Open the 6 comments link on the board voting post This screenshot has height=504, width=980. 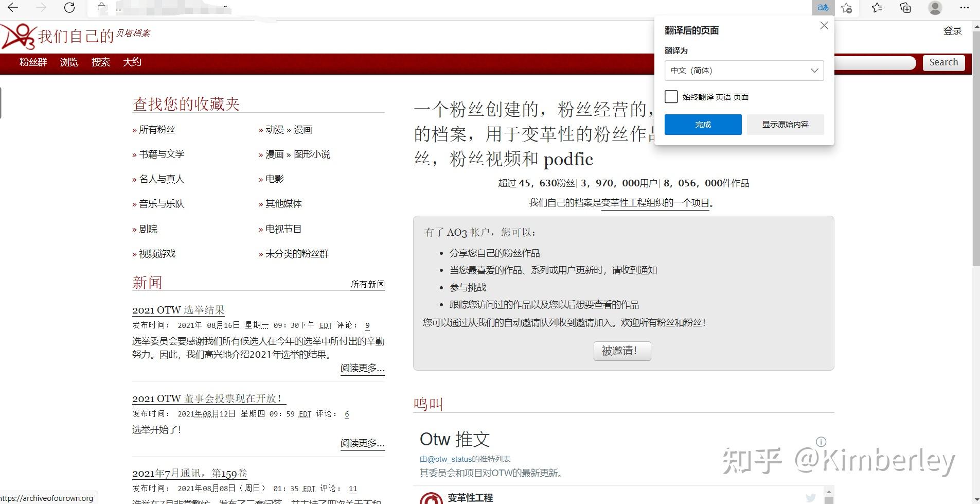pos(347,414)
